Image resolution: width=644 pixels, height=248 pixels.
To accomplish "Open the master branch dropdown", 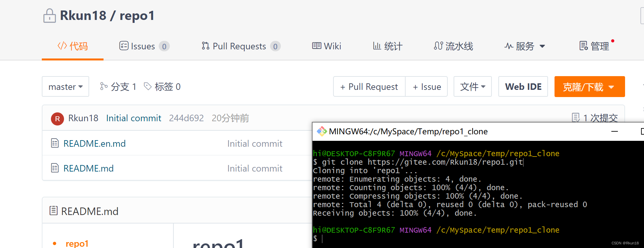I will click(65, 87).
